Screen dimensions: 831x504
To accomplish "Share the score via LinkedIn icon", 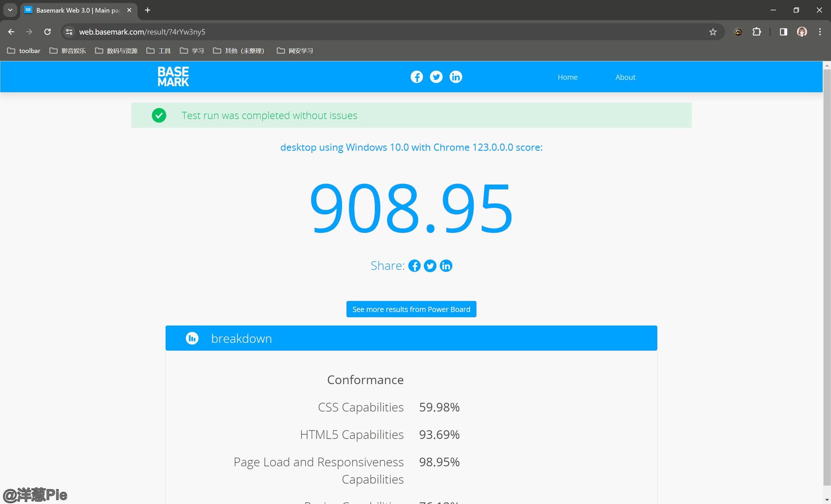I will [x=446, y=266].
